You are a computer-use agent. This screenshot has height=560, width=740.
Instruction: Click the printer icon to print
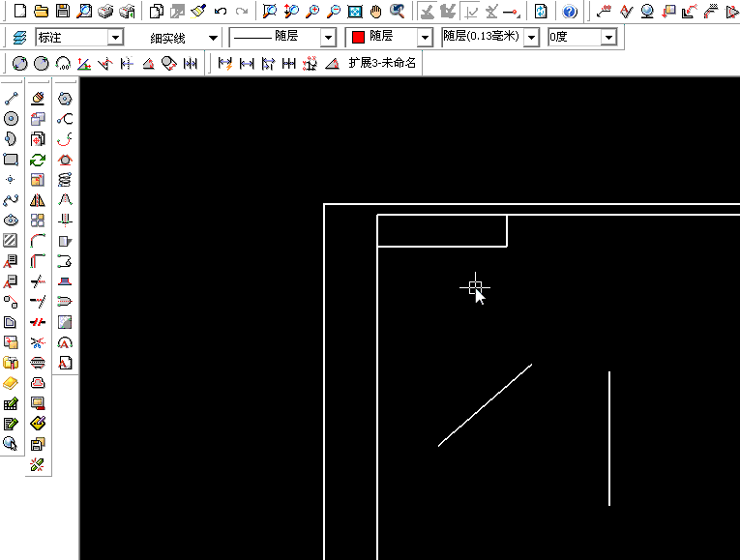(x=105, y=11)
